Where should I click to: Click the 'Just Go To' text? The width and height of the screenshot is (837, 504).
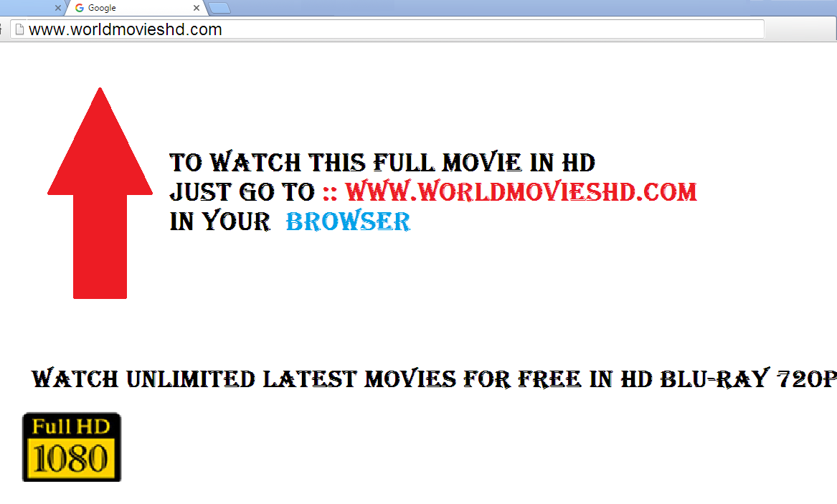point(242,192)
